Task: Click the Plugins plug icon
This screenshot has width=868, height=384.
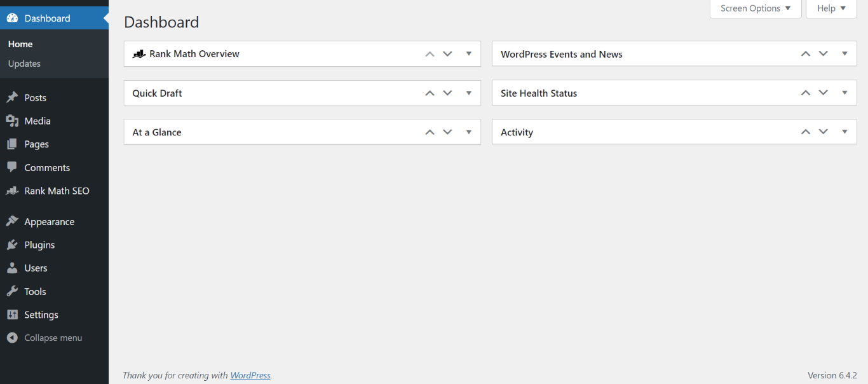Action: pyautogui.click(x=12, y=245)
